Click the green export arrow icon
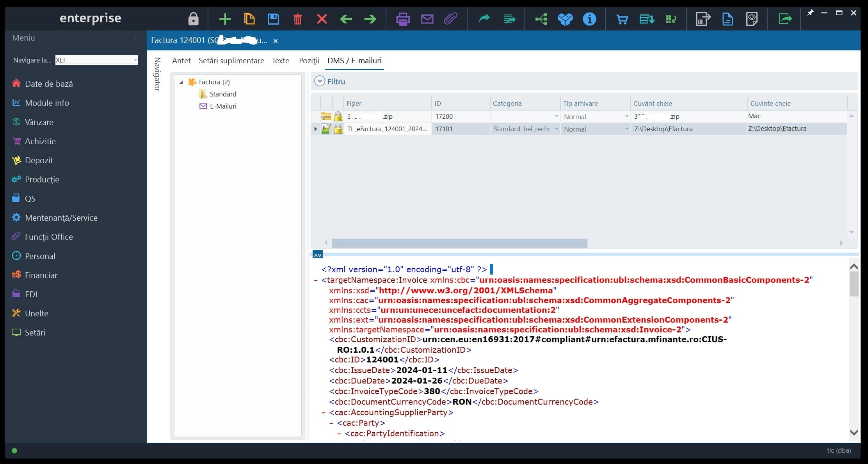The width and height of the screenshot is (868, 464). 784,19
